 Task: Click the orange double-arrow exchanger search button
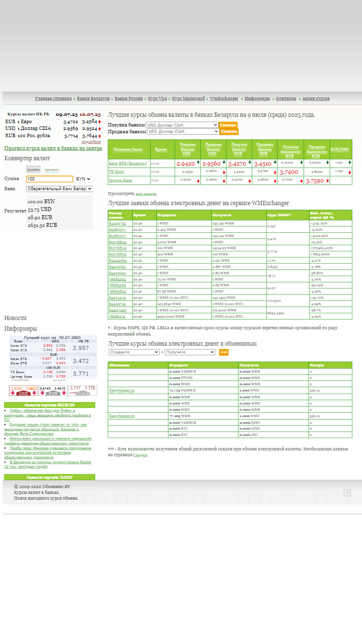point(223,352)
